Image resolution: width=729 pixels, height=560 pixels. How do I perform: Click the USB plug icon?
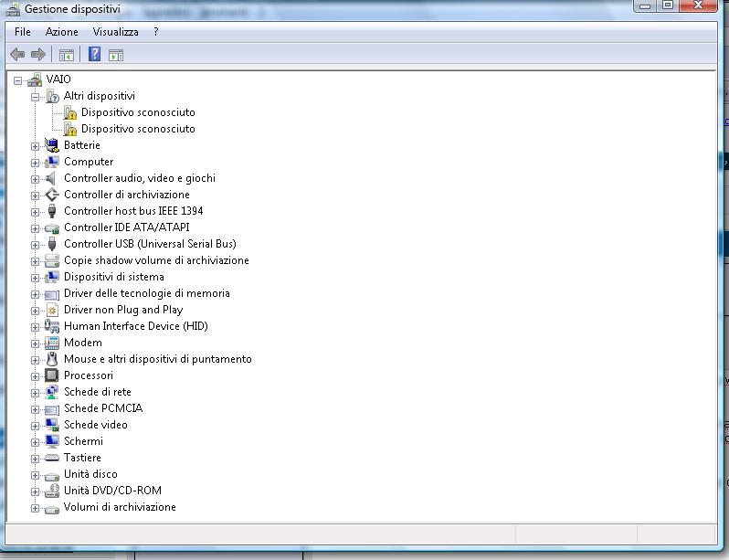point(52,244)
